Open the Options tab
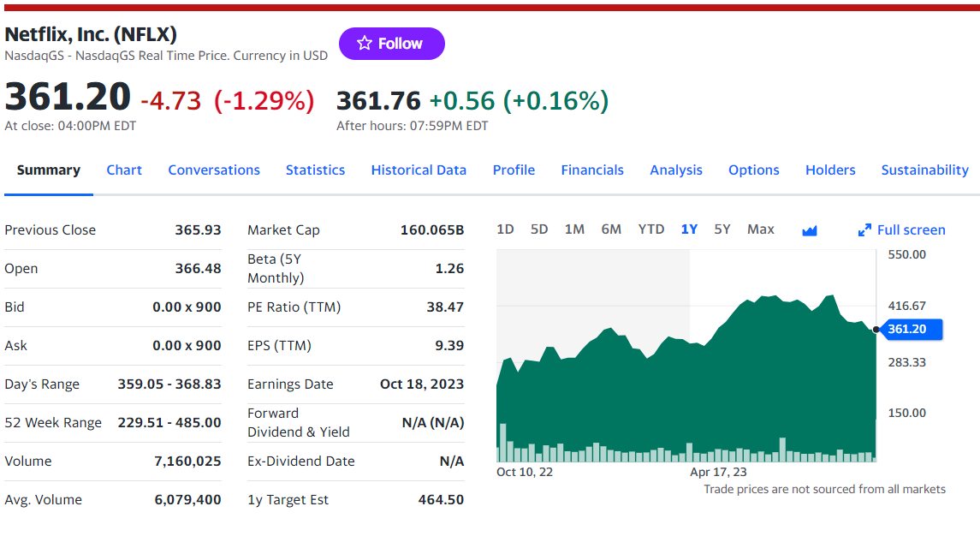Image resolution: width=980 pixels, height=548 pixels. coord(754,170)
